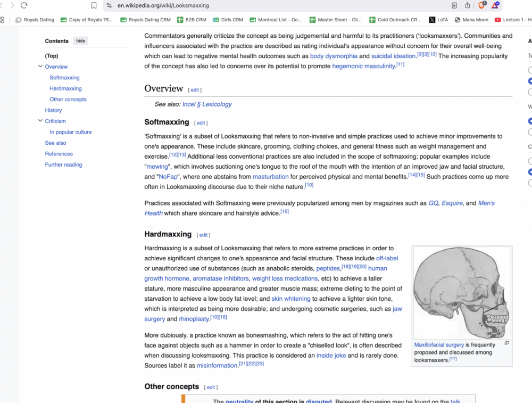
Task: Open citation [17] in skull image caption
Action: coord(453,359)
